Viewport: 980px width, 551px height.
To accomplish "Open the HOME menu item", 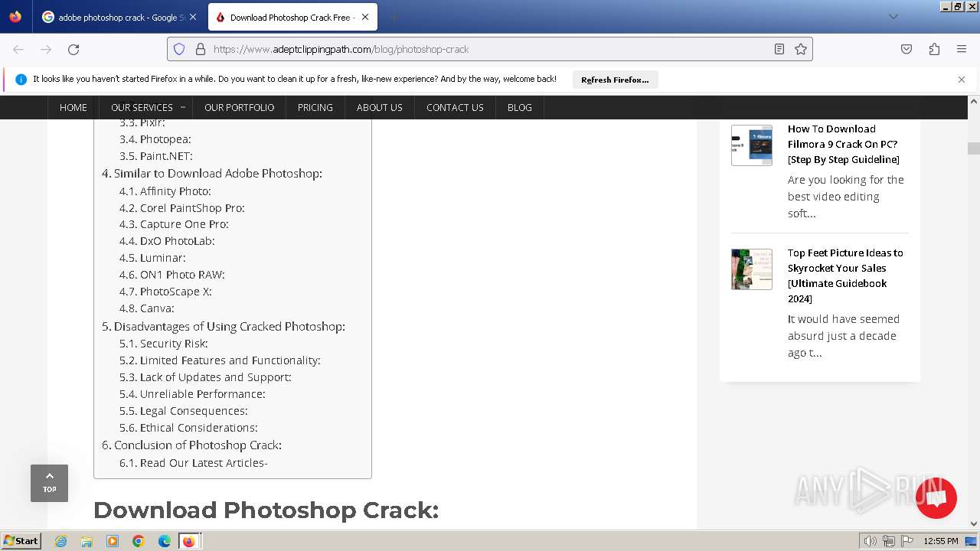I will (x=73, y=107).
